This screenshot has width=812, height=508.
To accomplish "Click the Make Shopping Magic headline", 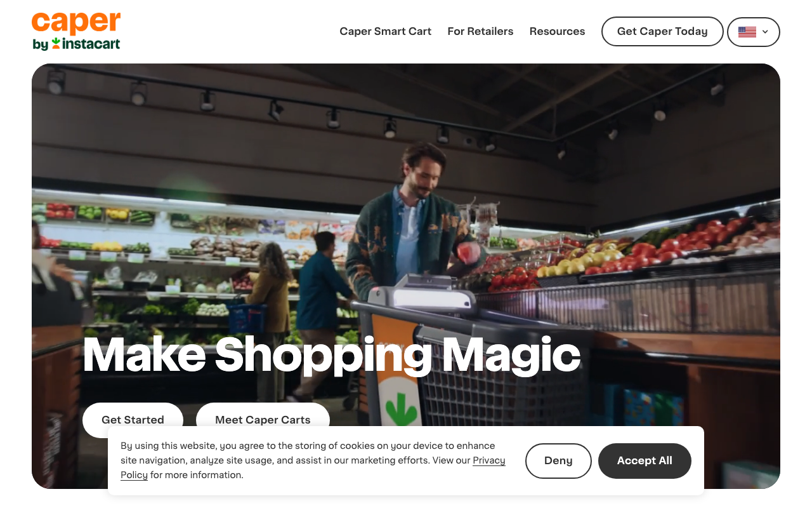I will pyautogui.click(x=332, y=354).
